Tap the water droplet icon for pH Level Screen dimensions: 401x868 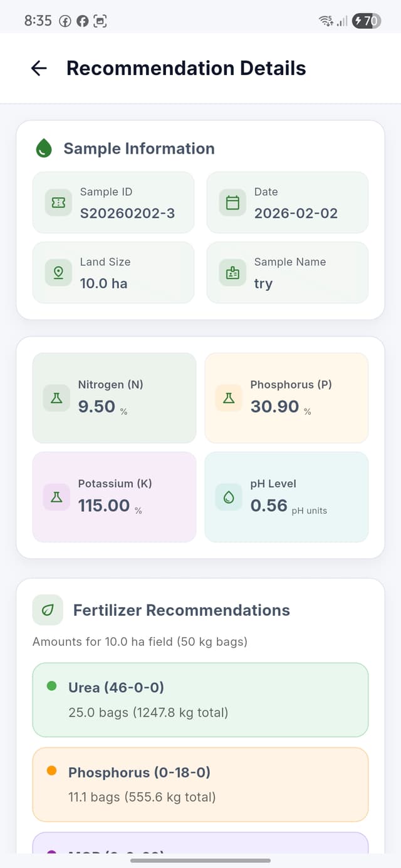tap(228, 497)
